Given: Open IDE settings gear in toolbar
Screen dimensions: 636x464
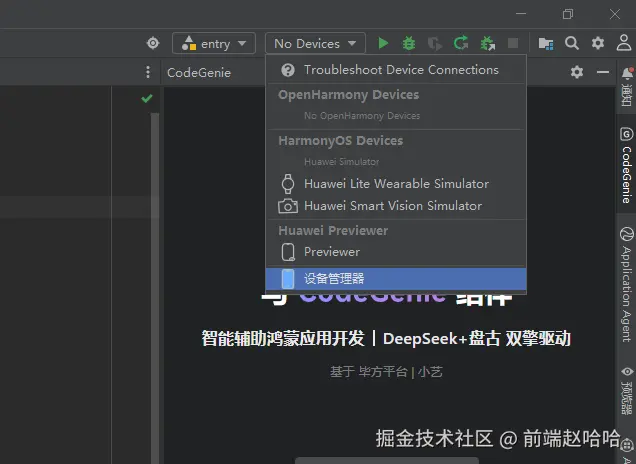Looking at the screenshot, I should 598,43.
